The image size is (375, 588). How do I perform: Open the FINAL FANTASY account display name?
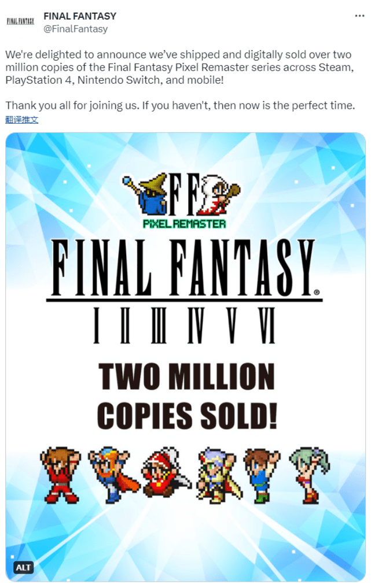80,16
